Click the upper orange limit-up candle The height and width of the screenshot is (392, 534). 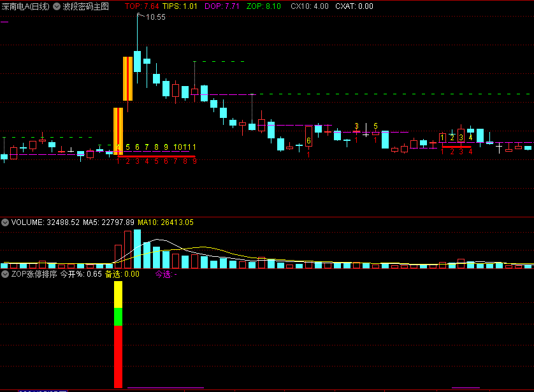click(x=127, y=78)
